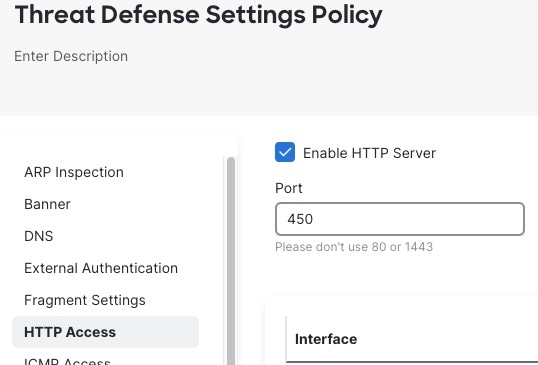Go to the DNS settings section
Image resolution: width=538 pixels, height=365 pixels.
click(38, 236)
